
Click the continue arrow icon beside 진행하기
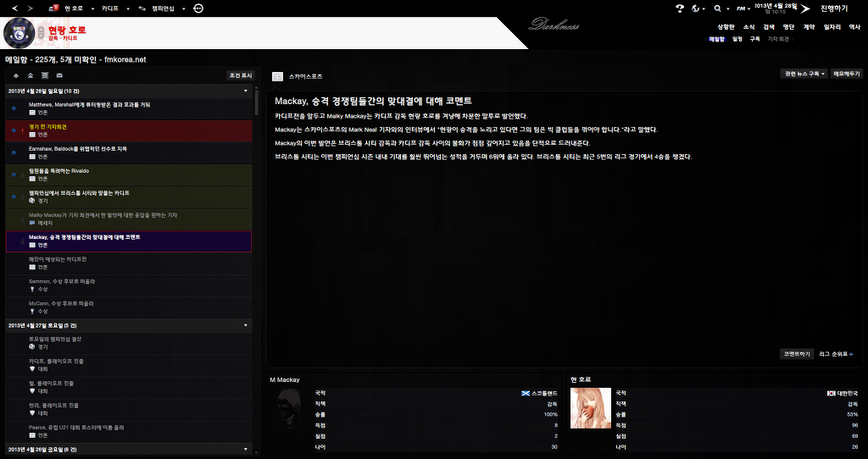point(805,8)
